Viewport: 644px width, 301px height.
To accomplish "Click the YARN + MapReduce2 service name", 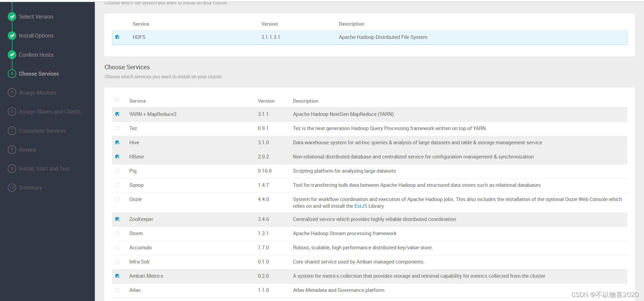I will point(153,114).
